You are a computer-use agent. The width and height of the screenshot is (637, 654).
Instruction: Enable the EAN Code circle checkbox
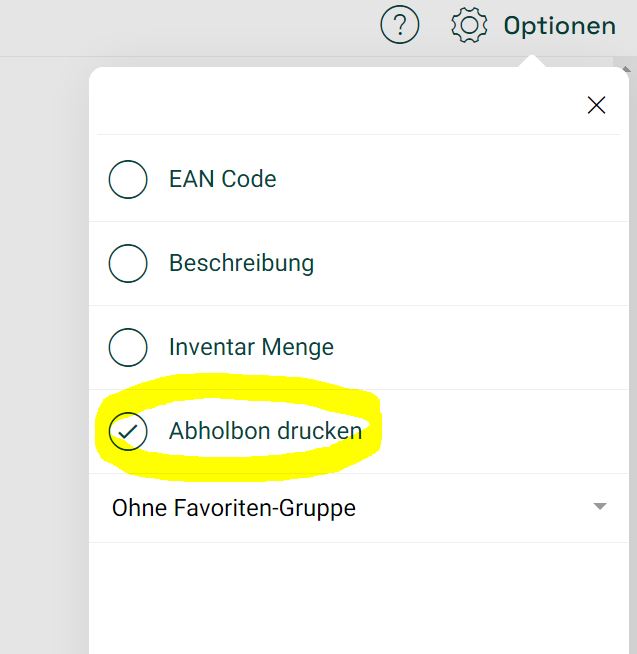[x=128, y=179]
